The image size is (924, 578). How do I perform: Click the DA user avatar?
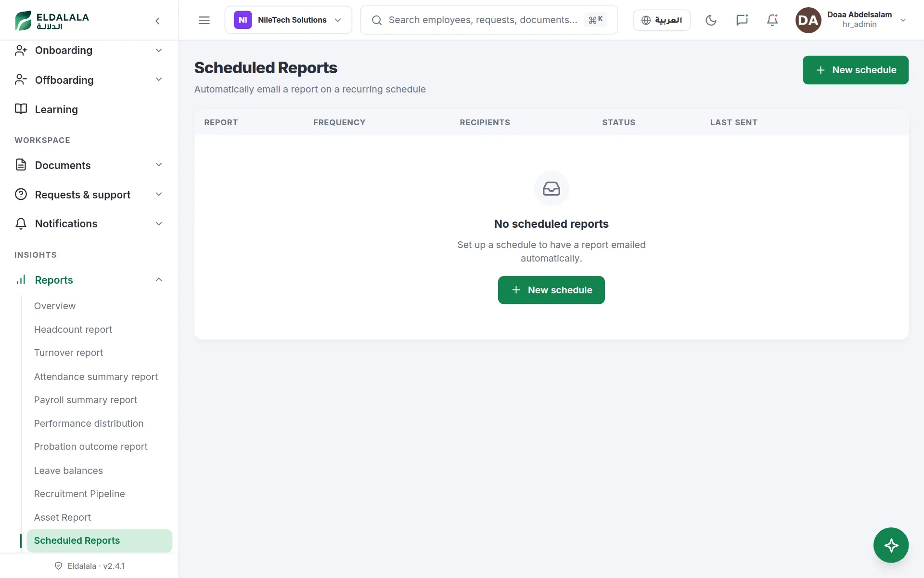(x=808, y=20)
